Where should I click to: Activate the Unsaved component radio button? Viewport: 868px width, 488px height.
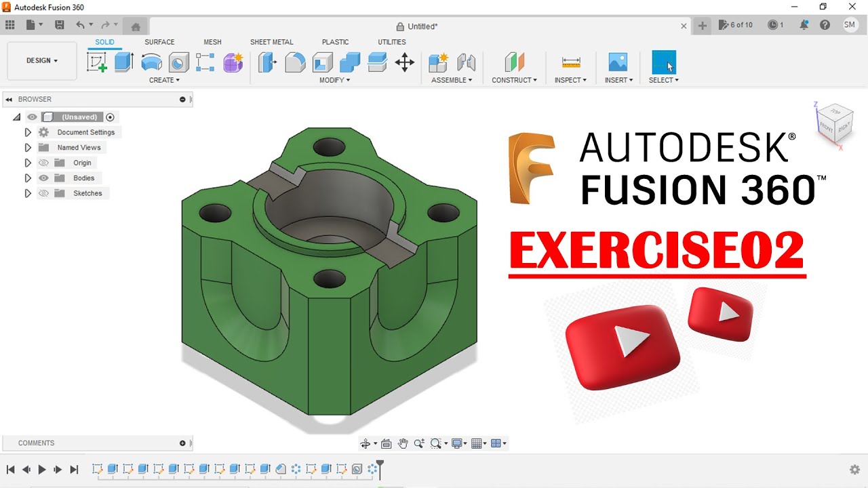[x=110, y=117]
